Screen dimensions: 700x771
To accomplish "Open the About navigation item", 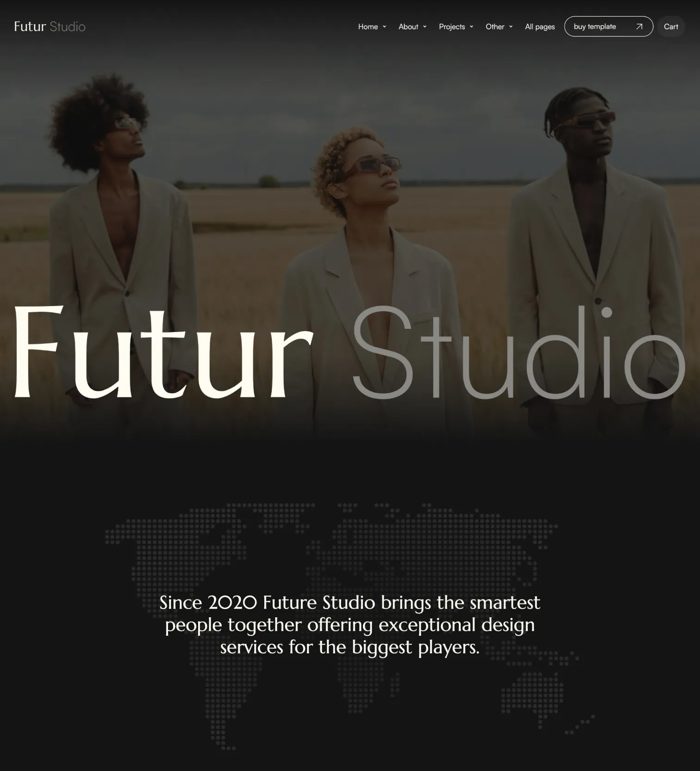I will (x=408, y=27).
